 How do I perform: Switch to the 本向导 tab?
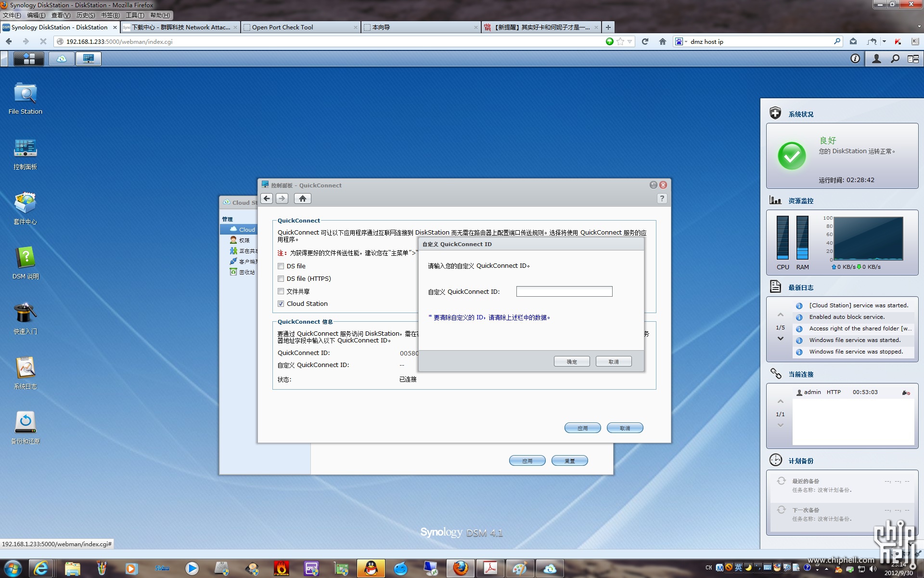coord(421,27)
